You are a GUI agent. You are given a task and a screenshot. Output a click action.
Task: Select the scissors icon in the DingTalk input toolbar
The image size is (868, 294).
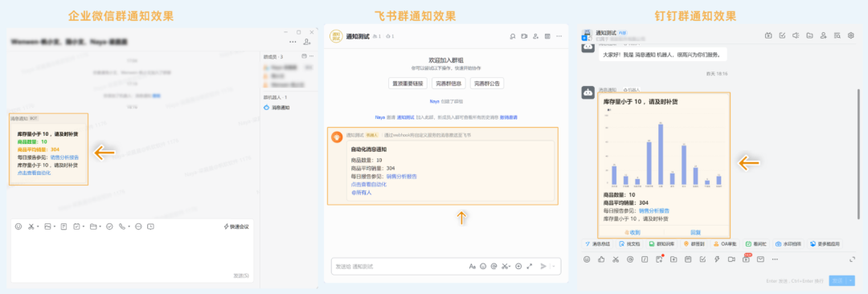[x=616, y=259]
